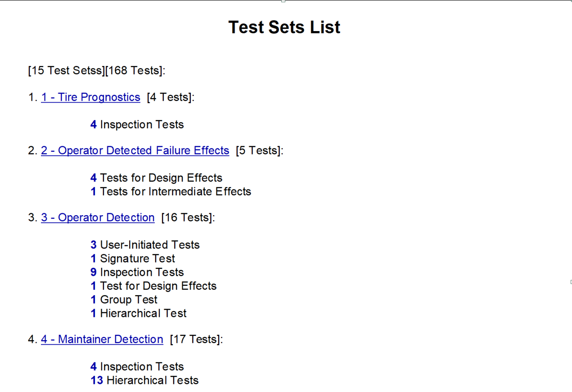Follow the 3 - Operator Detection link
The image size is (572, 392).
(98, 217)
